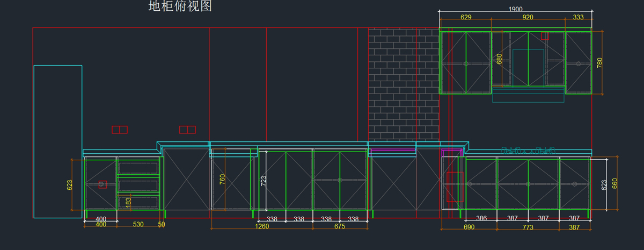
Task: Click the vertical 723 dimension text
Action: [x=264, y=181]
